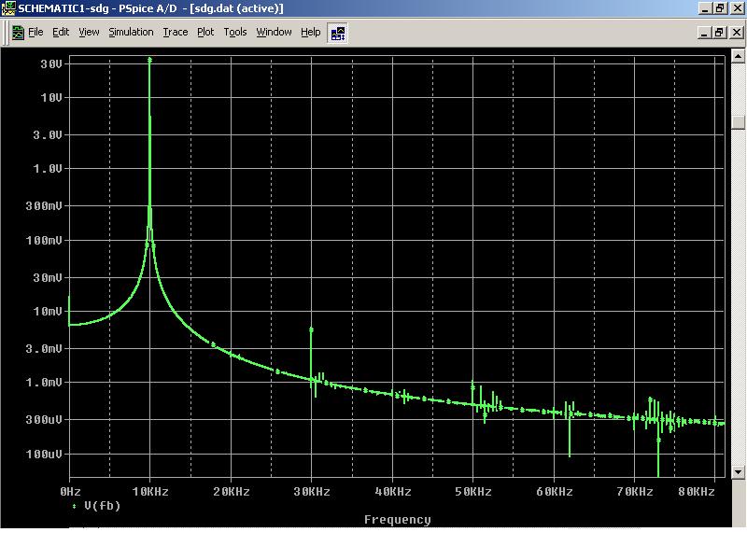The height and width of the screenshot is (560, 747).
Task: Open the Simulation menu
Action: coord(131,32)
